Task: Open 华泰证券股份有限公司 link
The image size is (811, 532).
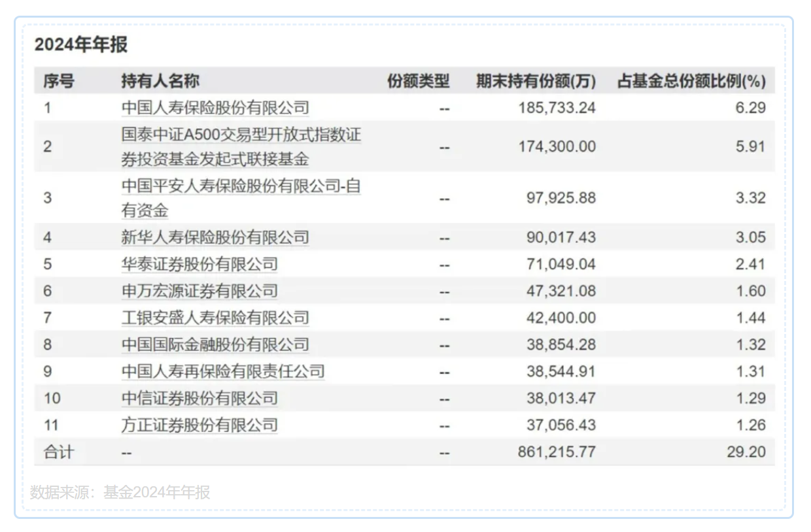Action: click(x=199, y=264)
